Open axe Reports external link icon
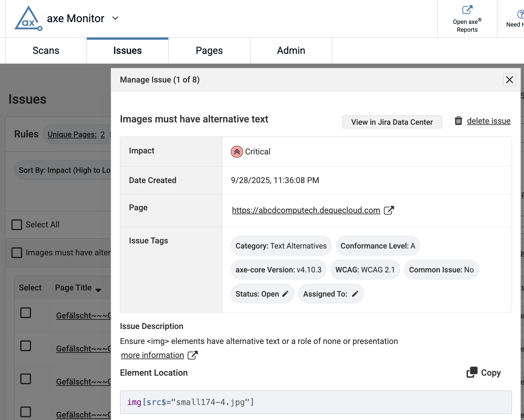 467,9
